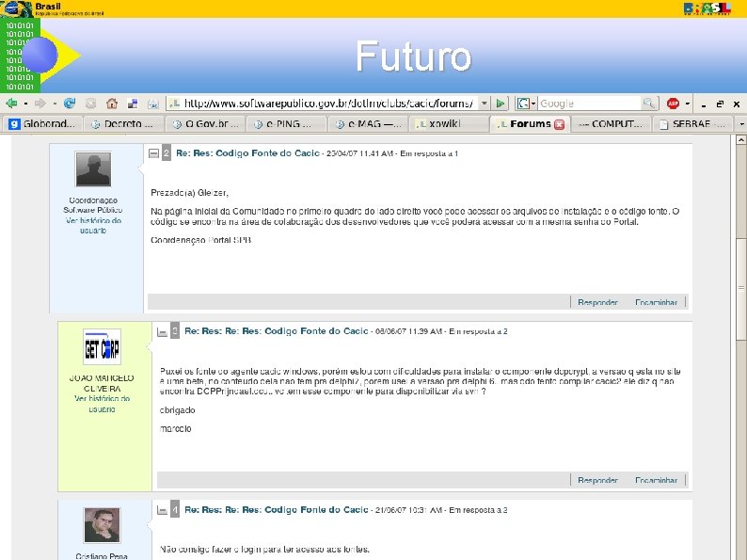Image resolution: width=747 pixels, height=560 pixels.
Task: Open Adblock Plus dropdown arrow
Action: (x=688, y=104)
